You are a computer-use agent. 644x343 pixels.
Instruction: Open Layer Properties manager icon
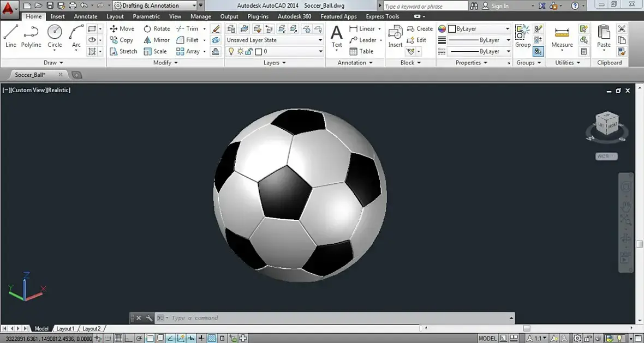point(231,29)
